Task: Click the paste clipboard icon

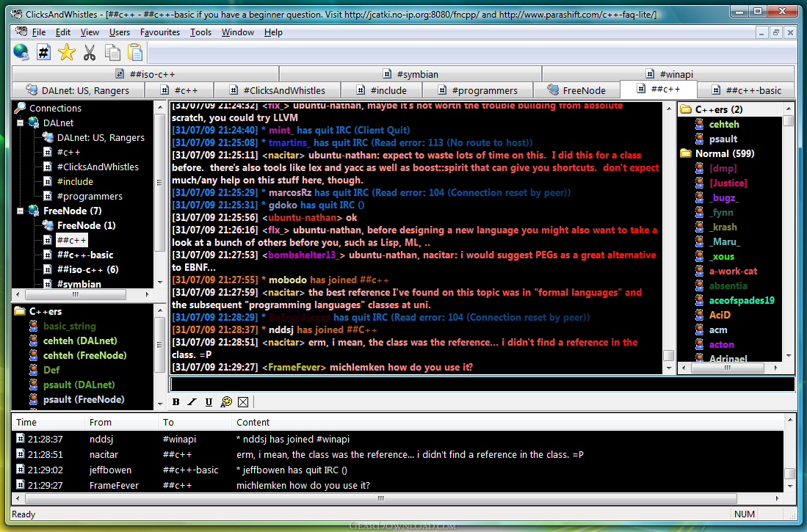Action: point(135,53)
